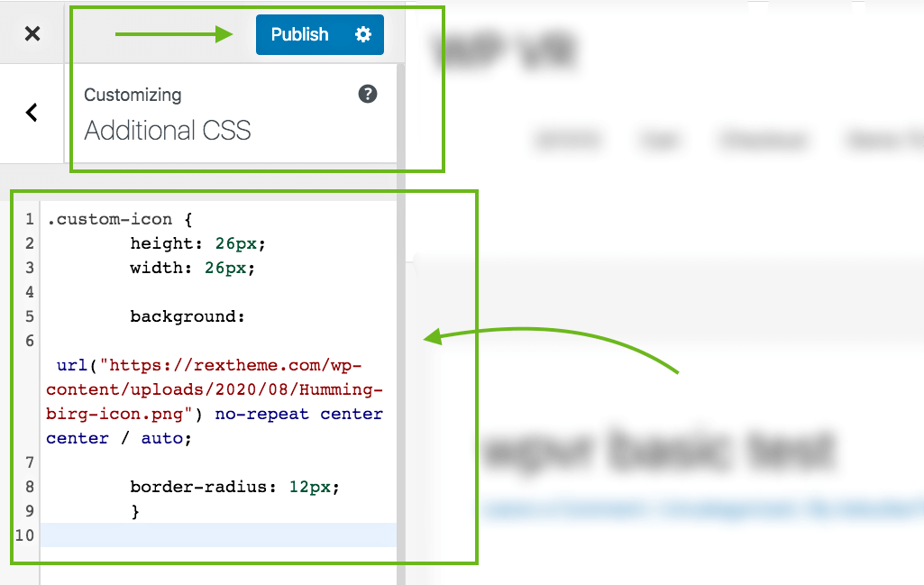Place cursor on line 10 of the editor
The height and width of the screenshot is (585, 924).
[216, 535]
